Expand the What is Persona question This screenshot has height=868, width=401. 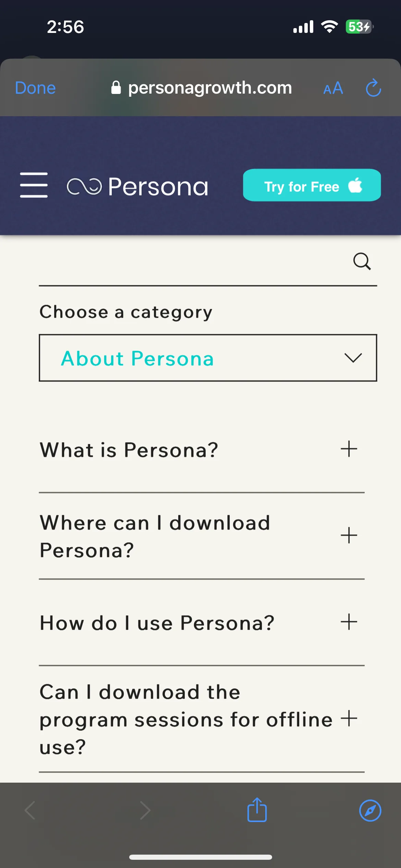click(x=202, y=449)
